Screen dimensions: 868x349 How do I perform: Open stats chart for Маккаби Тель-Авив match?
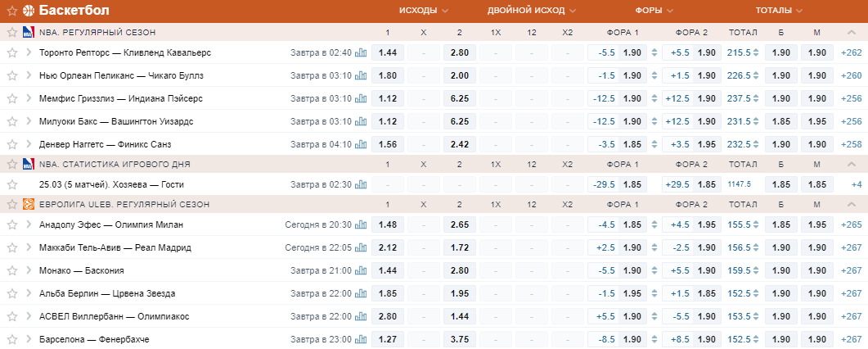click(x=361, y=247)
